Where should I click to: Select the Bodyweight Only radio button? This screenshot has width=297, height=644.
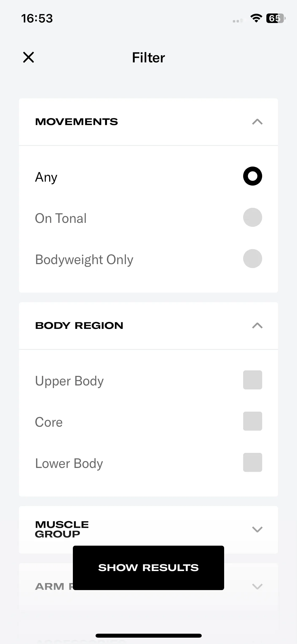(252, 259)
